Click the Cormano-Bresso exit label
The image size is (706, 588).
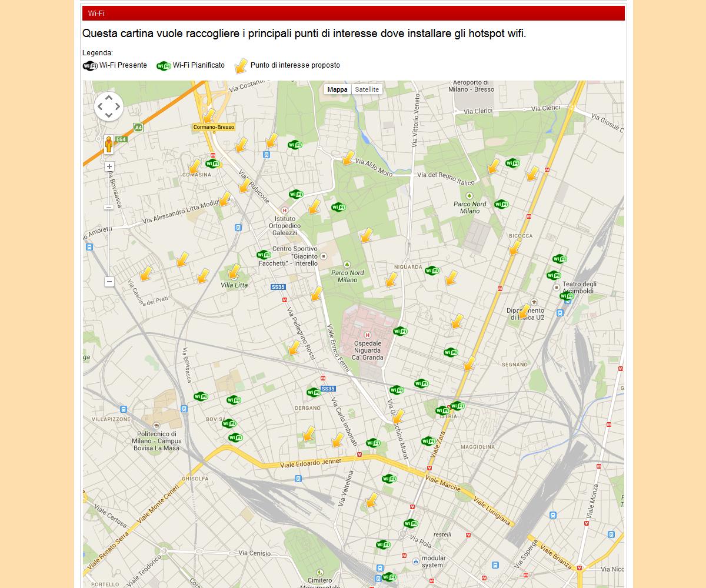point(214,127)
